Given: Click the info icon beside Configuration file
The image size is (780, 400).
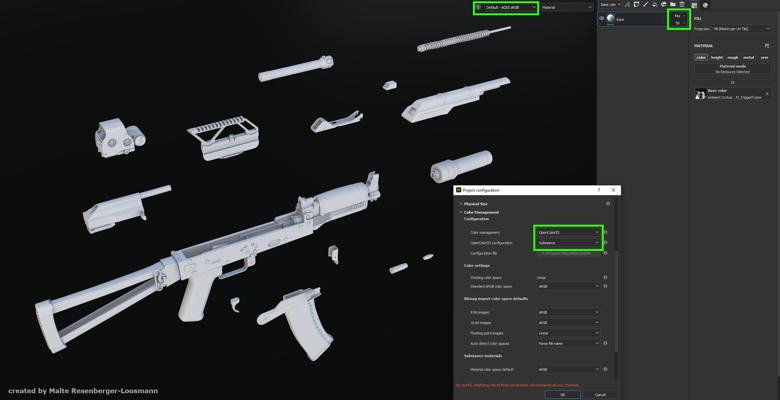Looking at the screenshot, I should tap(605, 253).
